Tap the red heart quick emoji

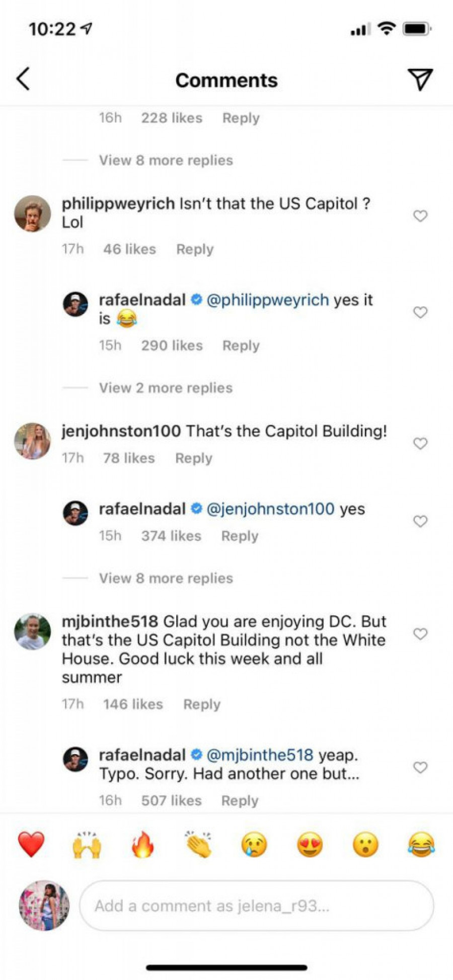(x=31, y=844)
